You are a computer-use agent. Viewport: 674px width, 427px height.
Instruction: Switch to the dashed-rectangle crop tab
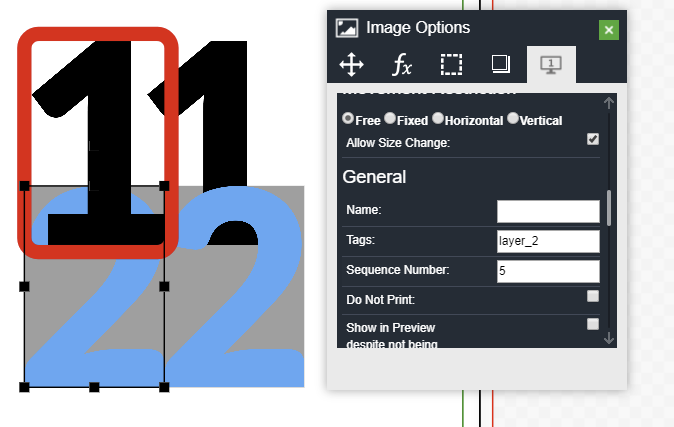451,65
